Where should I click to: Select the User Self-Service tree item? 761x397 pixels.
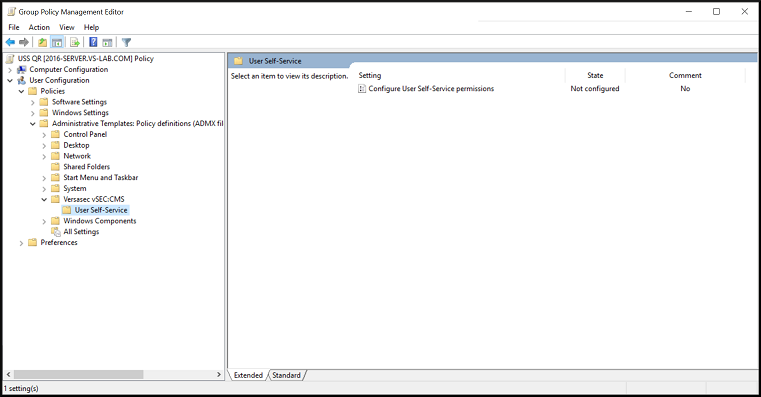click(101, 210)
